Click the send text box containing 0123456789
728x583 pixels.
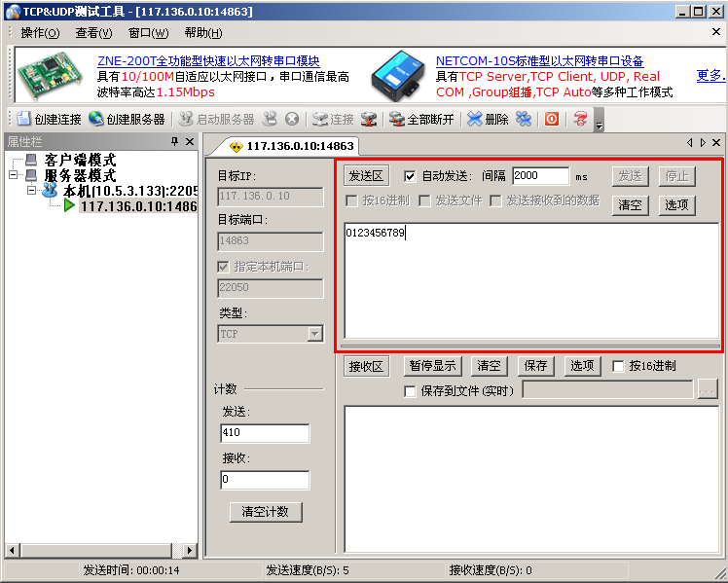[531, 280]
